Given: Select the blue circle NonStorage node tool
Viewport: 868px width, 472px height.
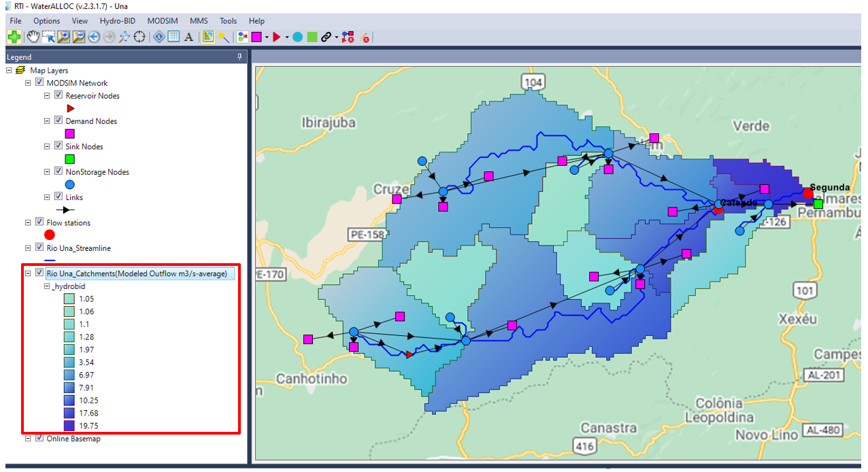Looking at the screenshot, I should tap(297, 37).
